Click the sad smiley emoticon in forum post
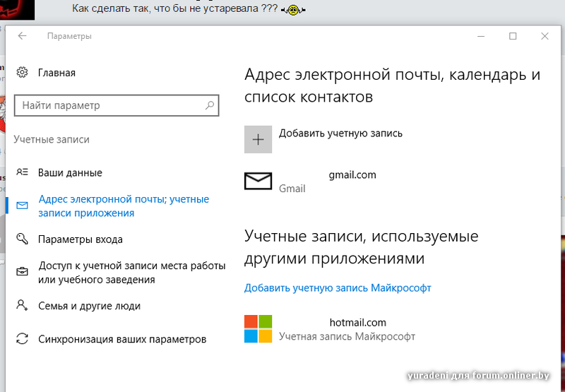Image resolution: width=565 pixels, height=392 pixels. tap(293, 11)
